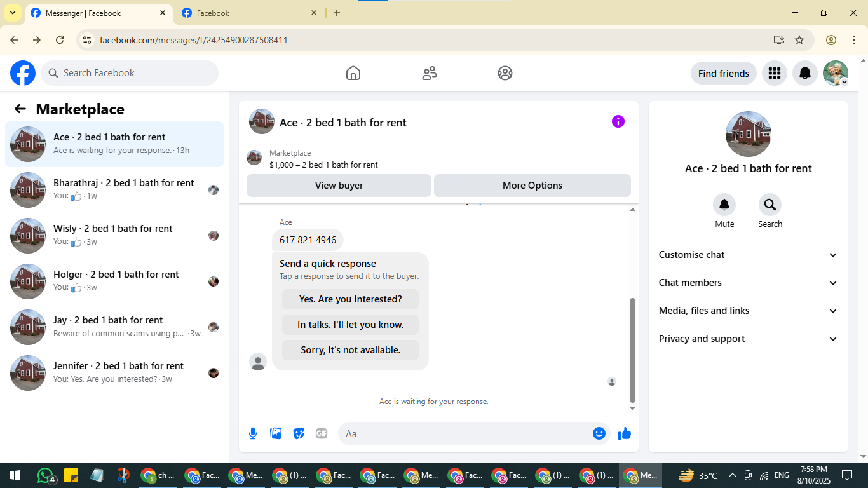The width and height of the screenshot is (868, 488).
Task: Open the weather widget showing 35°C
Action: pos(698,475)
